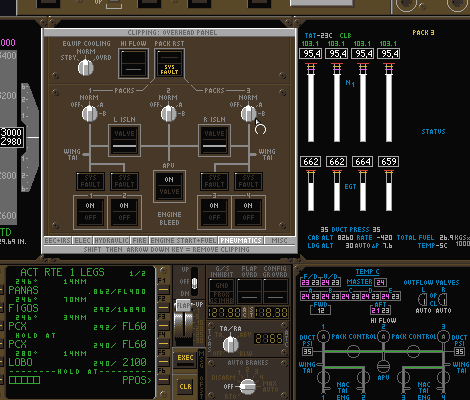This screenshot has width=470, height=400.
Task: Rotate the Pack 1 selector knob
Action: pos(89,113)
